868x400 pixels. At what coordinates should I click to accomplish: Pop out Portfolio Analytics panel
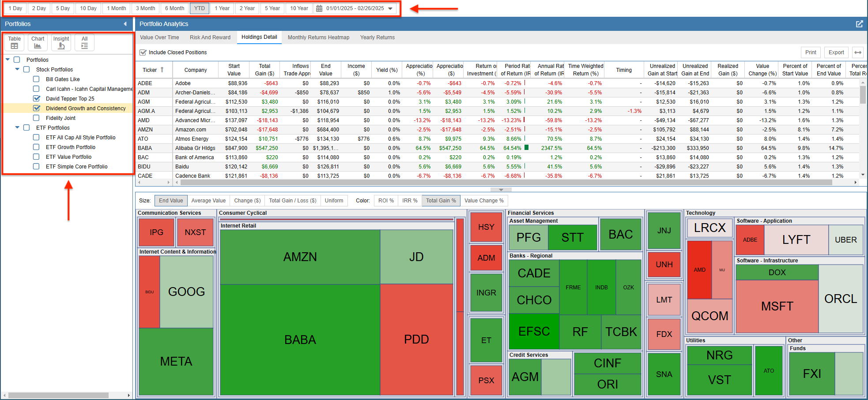[x=859, y=24]
